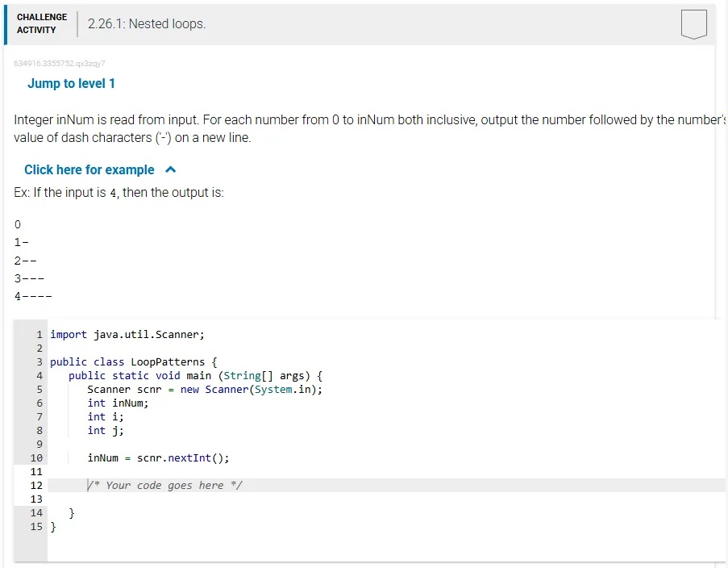Viewport: 728px width, 568px height.
Task: Click code line inNum = scnr.nextInt();
Action: pyautogui.click(x=158, y=457)
